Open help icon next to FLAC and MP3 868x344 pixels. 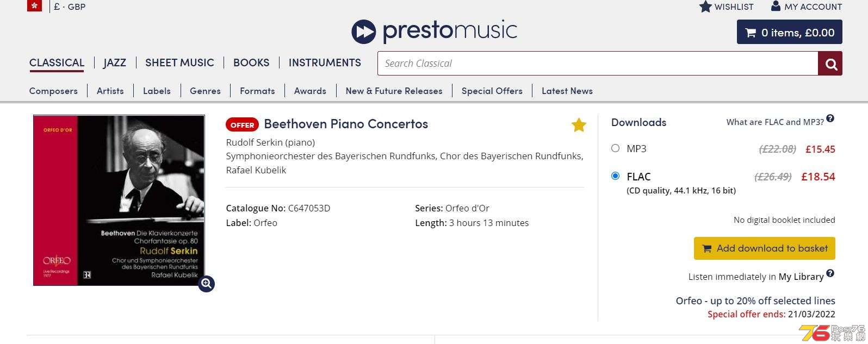click(x=830, y=118)
